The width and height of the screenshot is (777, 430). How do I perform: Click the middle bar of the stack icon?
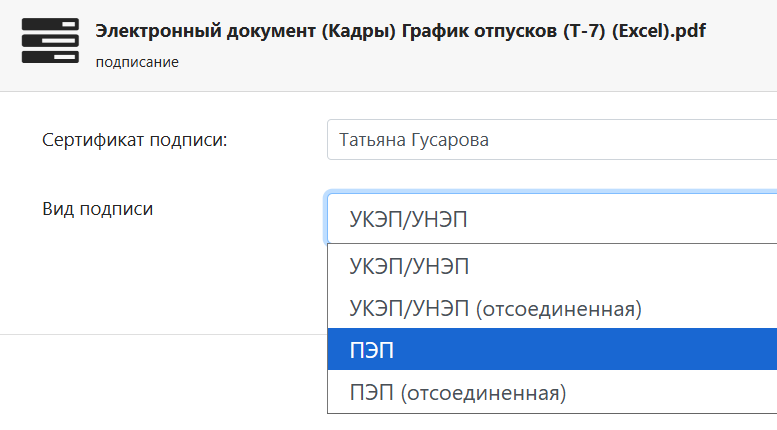50,41
